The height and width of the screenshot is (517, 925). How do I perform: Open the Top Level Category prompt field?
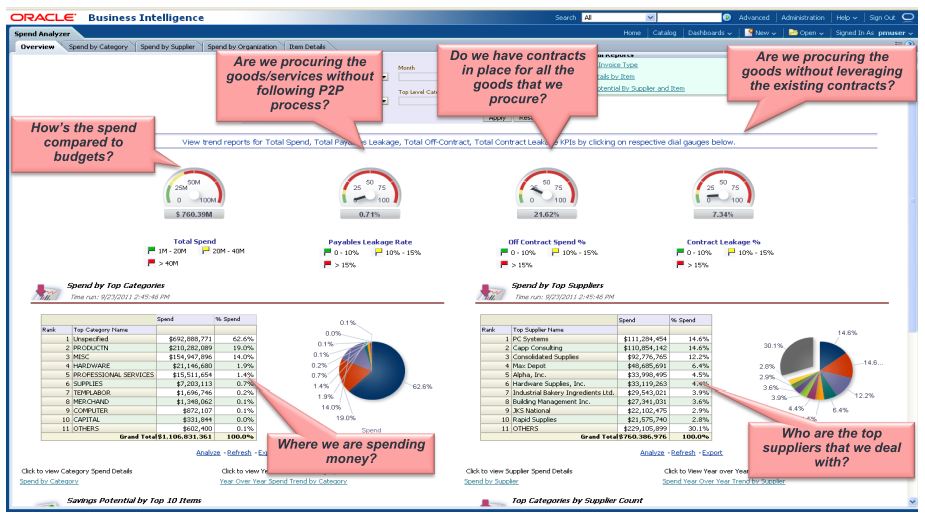click(x=416, y=101)
